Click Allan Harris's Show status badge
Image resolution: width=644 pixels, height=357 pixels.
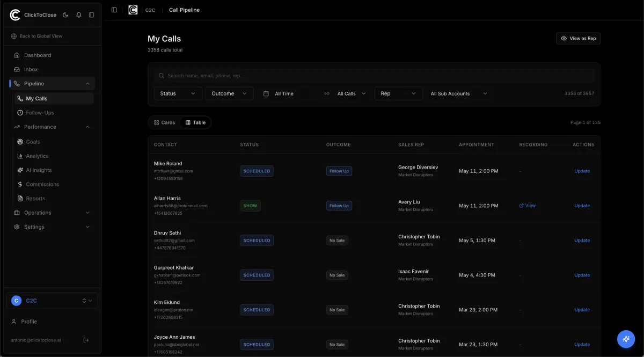point(250,206)
